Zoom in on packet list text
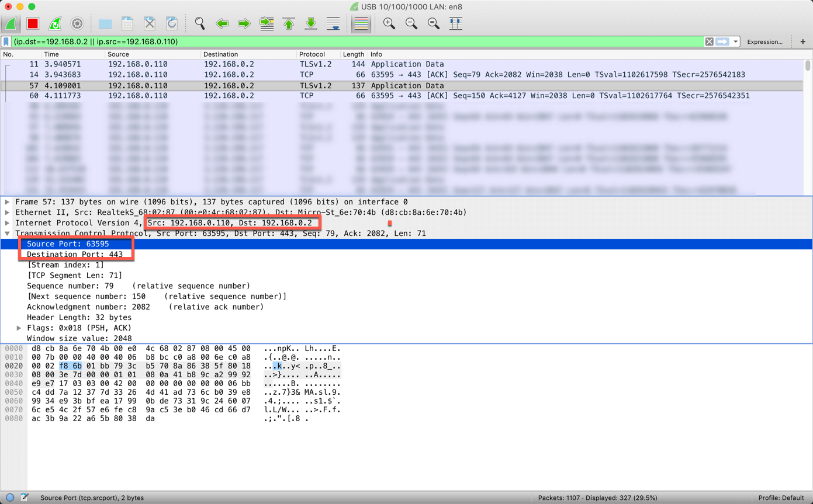 click(389, 23)
